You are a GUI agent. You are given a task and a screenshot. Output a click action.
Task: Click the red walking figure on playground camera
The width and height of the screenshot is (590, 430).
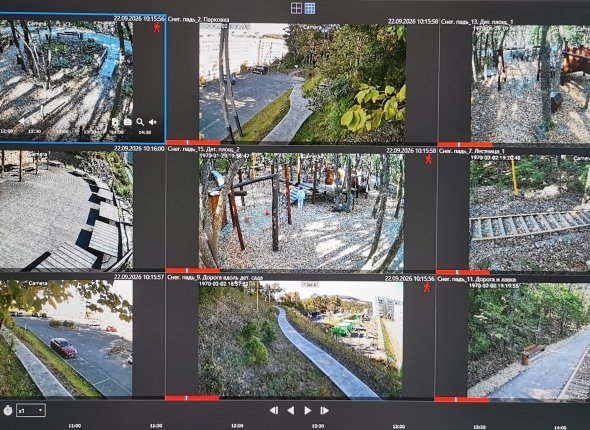click(x=428, y=159)
